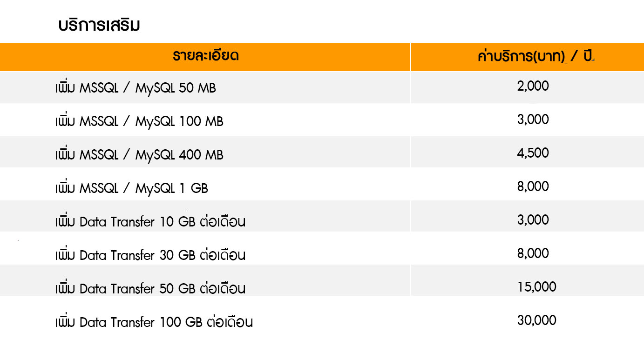Click the 8,000 price for MySQL 1 GB
The height and width of the screenshot is (339, 644).
click(x=533, y=186)
